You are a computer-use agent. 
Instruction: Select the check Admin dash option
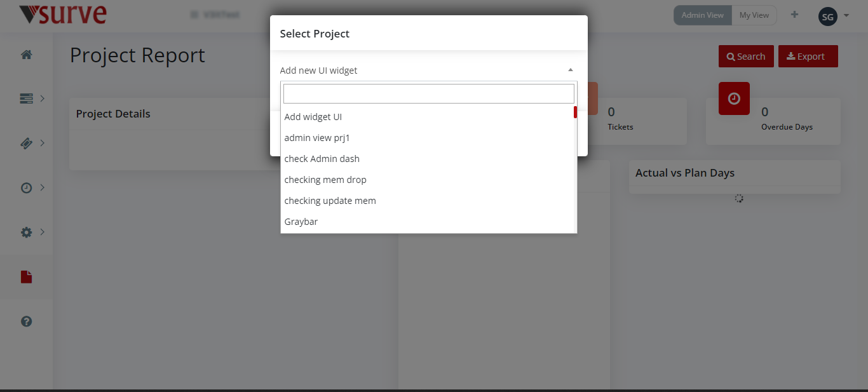(x=427, y=159)
